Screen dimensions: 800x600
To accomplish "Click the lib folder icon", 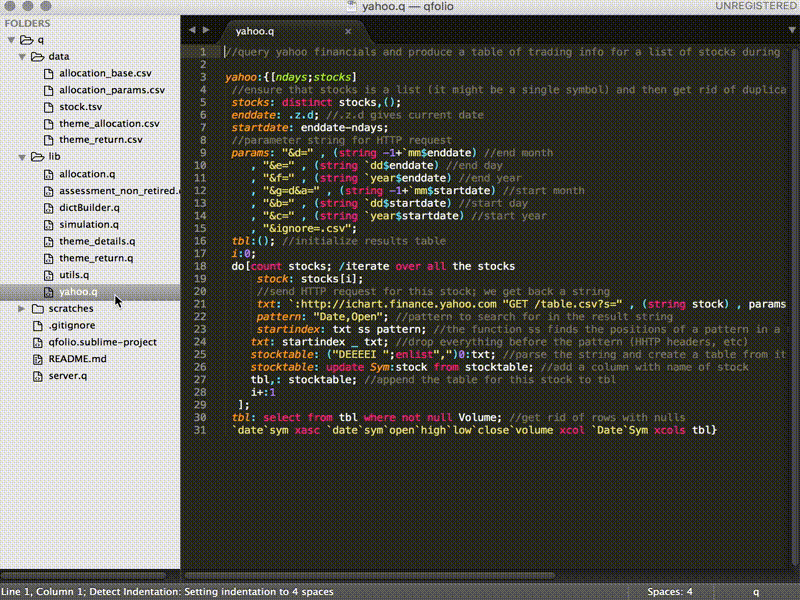I will point(37,157).
